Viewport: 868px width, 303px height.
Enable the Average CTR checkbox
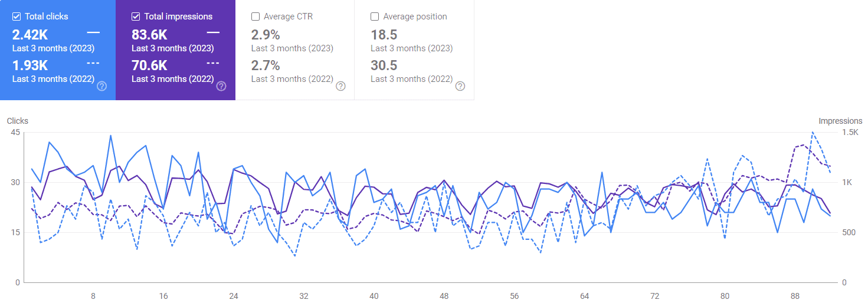(x=256, y=17)
